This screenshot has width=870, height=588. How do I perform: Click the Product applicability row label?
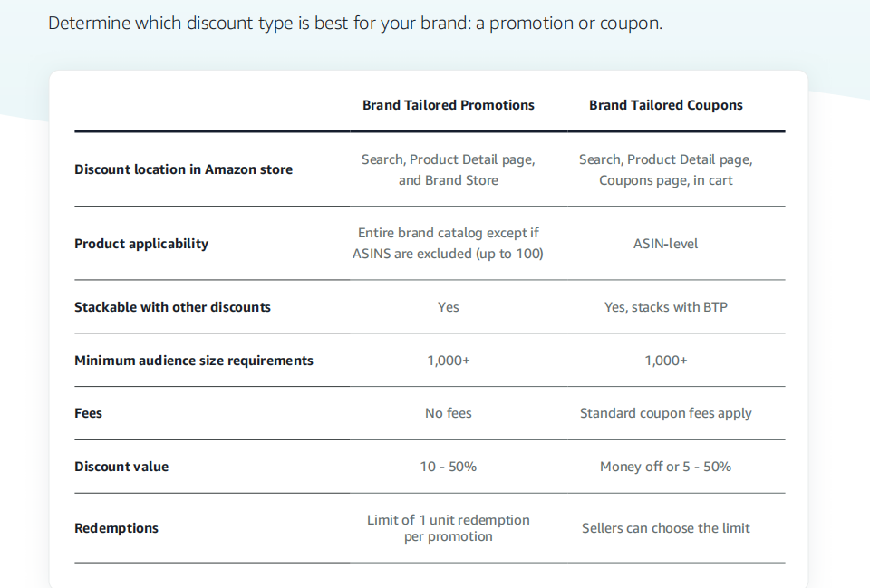141,244
